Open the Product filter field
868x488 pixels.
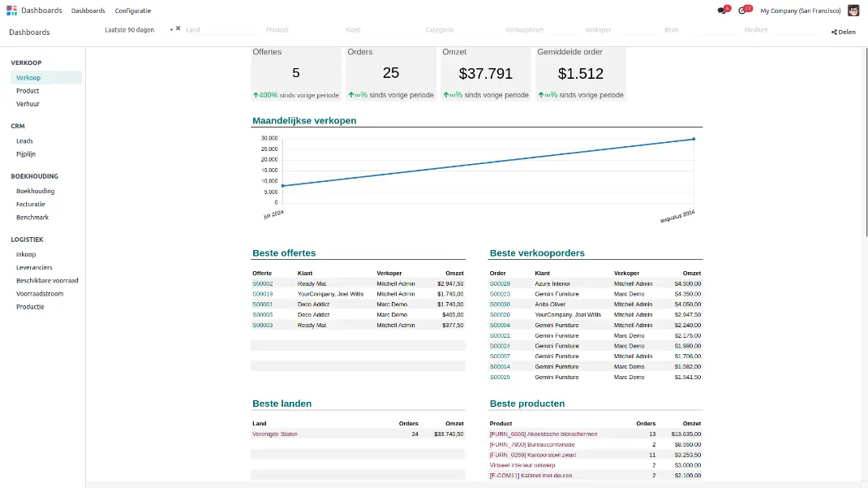click(x=301, y=30)
